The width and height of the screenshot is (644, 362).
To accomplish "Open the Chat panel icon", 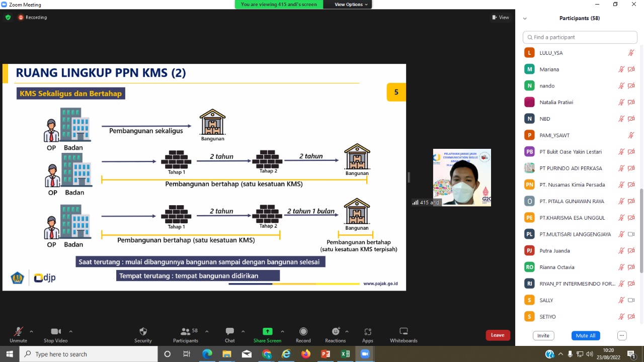I will [229, 332].
